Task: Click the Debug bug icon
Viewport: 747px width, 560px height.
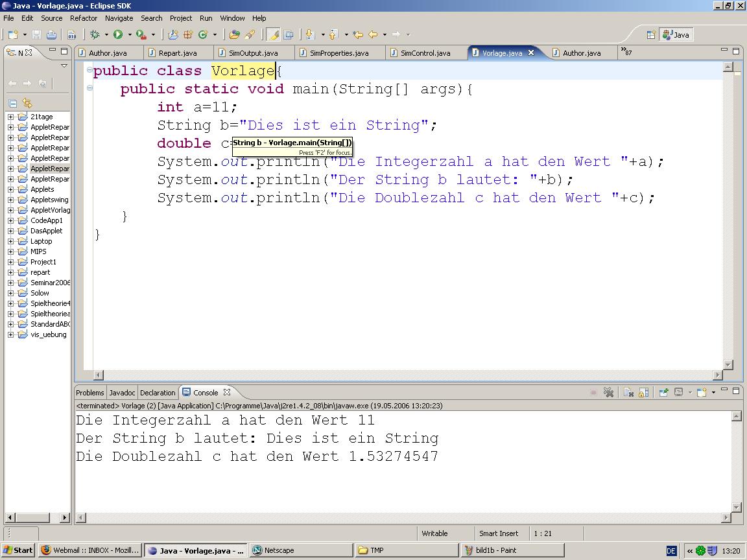Action: point(95,34)
